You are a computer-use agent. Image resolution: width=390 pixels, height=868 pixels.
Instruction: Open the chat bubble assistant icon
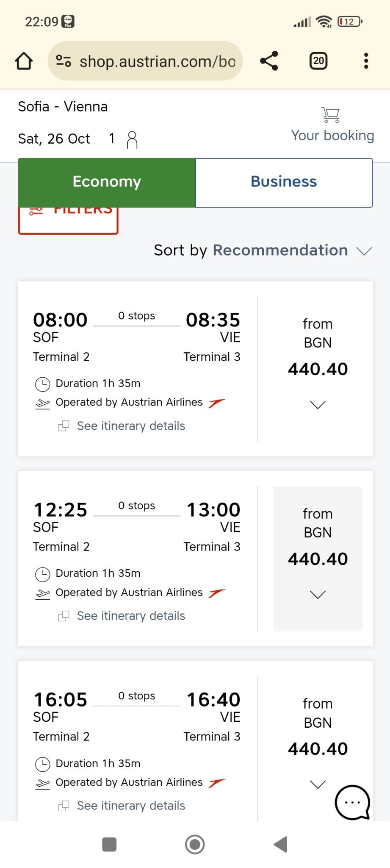352,802
